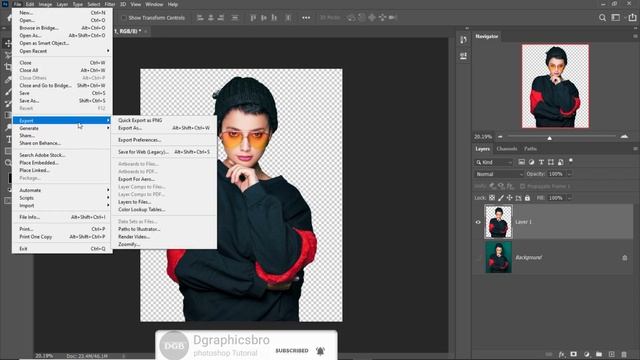
Task: Switch to the Channels tab
Action: click(507, 149)
